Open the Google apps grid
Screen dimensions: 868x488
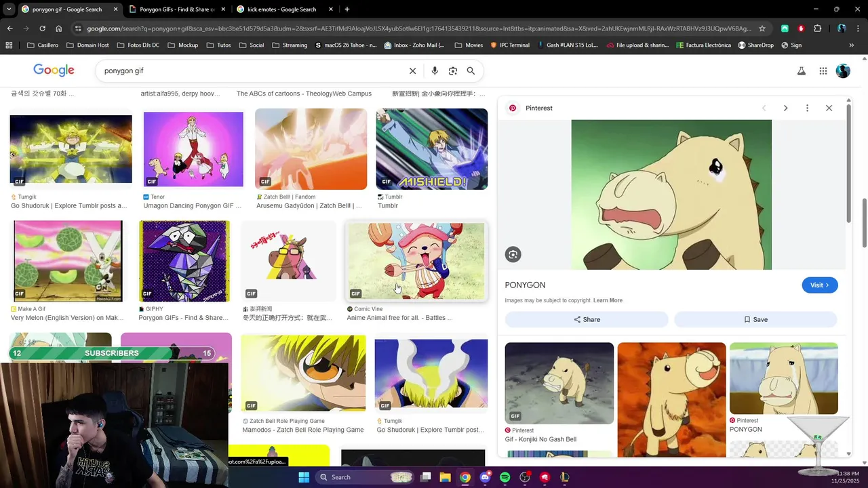tap(823, 70)
